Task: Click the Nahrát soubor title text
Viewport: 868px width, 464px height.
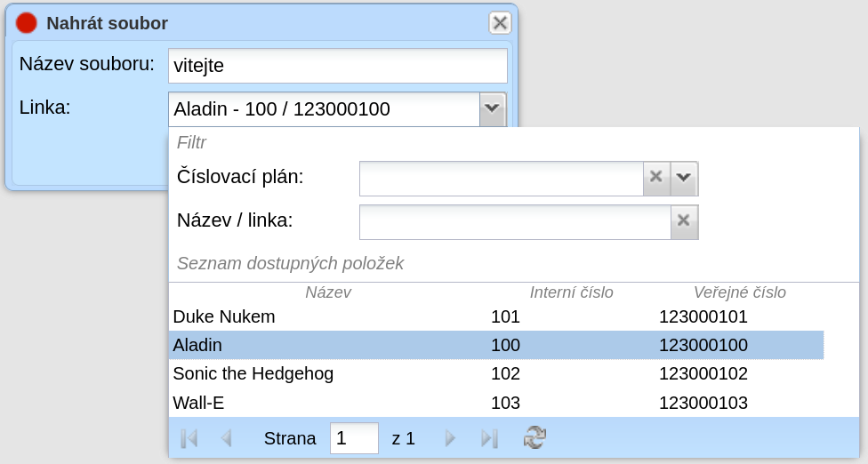Action: (107, 23)
